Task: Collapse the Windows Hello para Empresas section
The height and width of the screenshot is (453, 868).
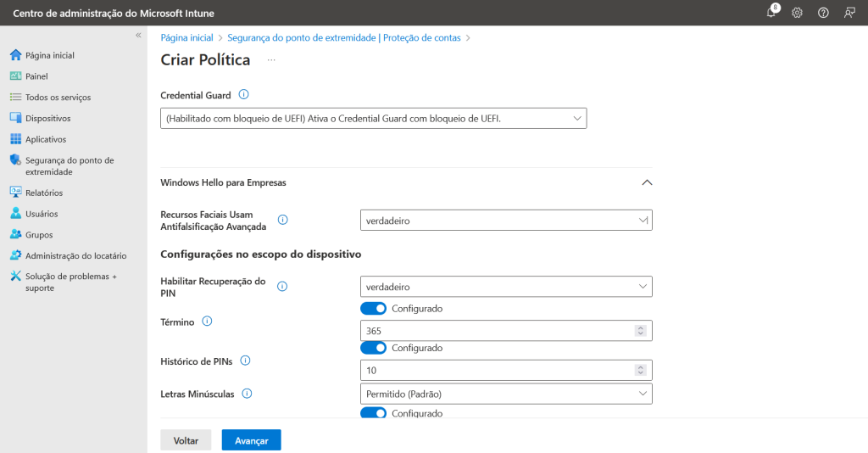Action: tap(647, 182)
